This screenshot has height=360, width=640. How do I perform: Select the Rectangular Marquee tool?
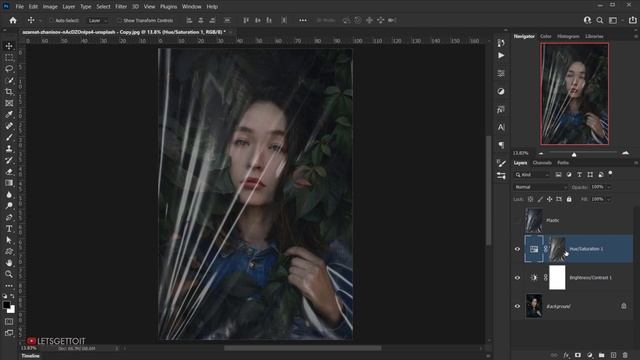pyautogui.click(x=9, y=58)
